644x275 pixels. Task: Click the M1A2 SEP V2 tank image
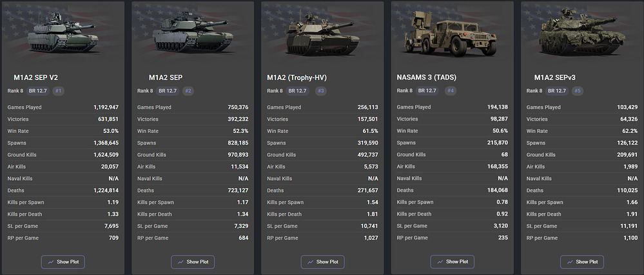(x=63, y=32)
